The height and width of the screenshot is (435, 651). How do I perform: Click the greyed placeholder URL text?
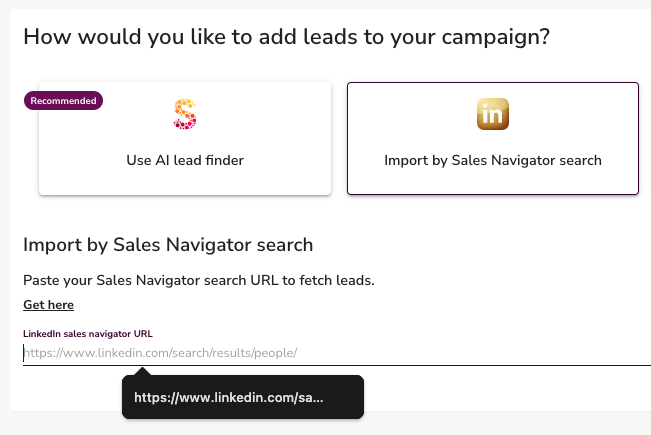[x=160, y=353]
